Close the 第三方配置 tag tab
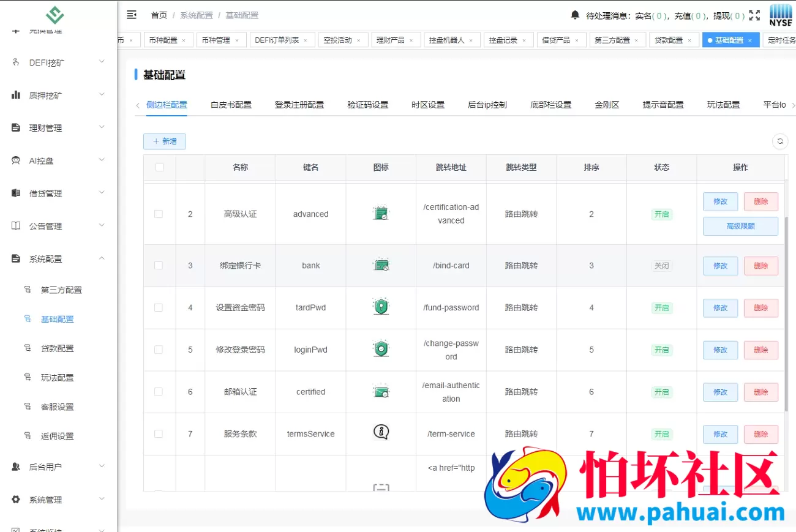 coord(636,40)
